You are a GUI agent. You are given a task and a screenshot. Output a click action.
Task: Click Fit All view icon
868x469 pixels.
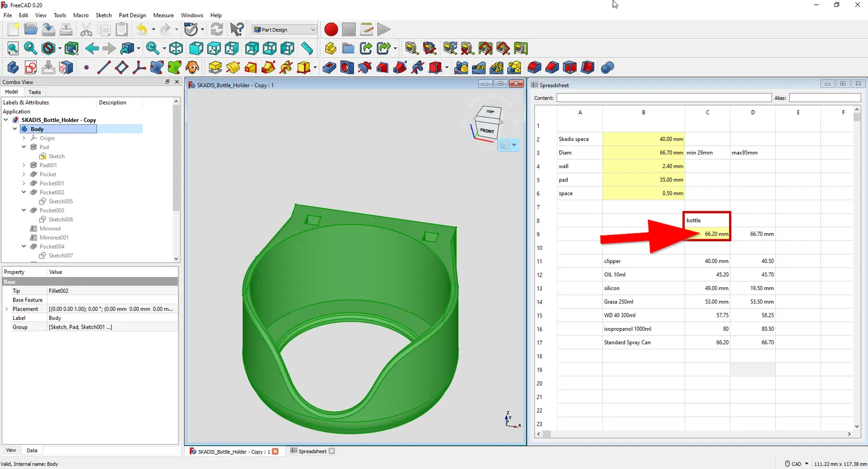tap(13, 48)
